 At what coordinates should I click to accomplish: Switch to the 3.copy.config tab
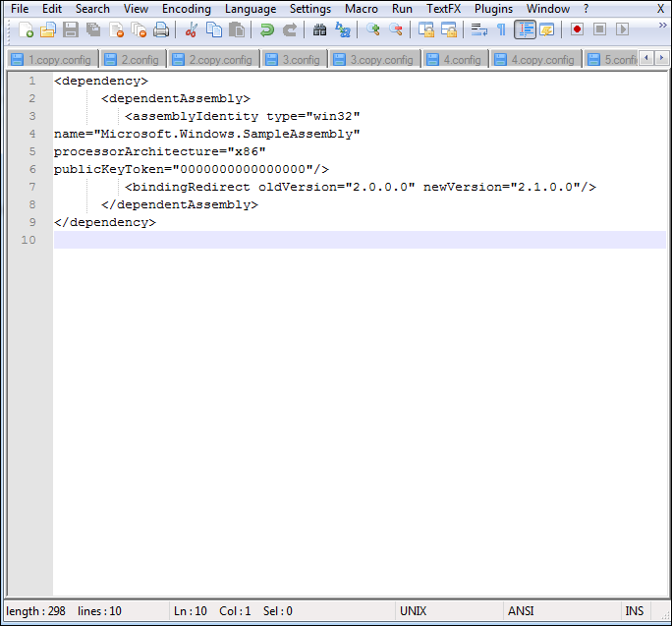(x=376, y=60)
